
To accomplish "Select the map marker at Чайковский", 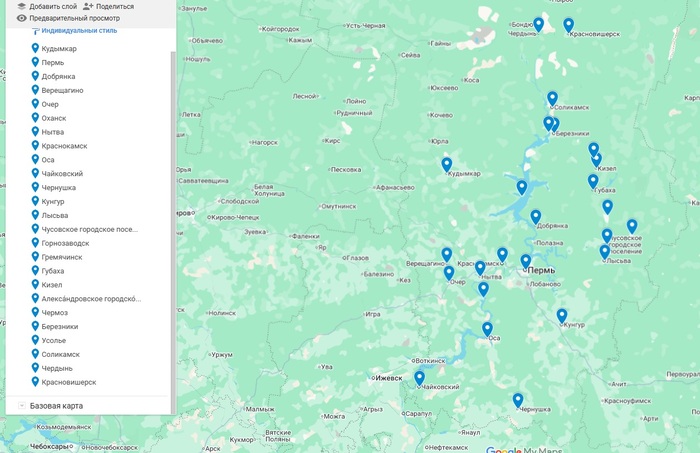I will 419,378.
